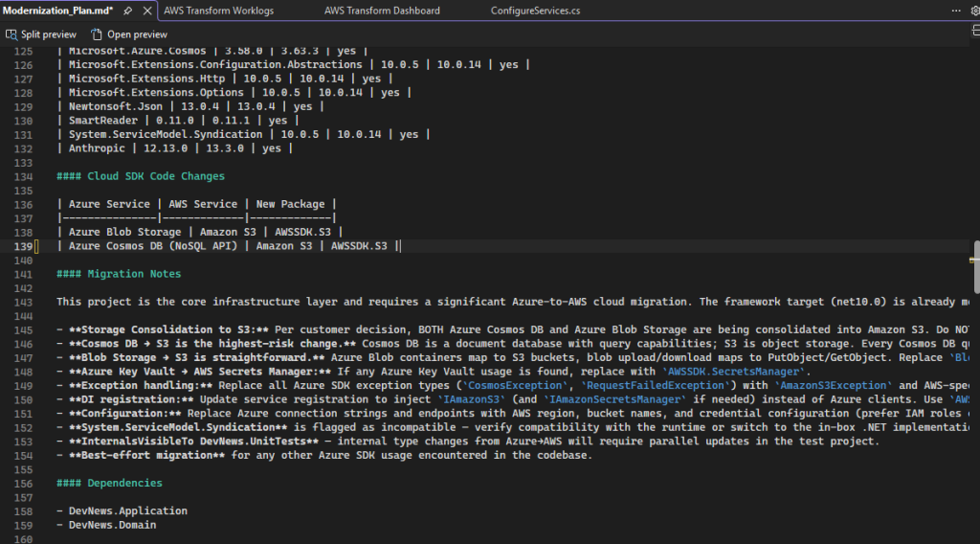Screen dimensions: 980x544
Task: Click Storage Consolidation to S3 bullet
Action: 513,329
